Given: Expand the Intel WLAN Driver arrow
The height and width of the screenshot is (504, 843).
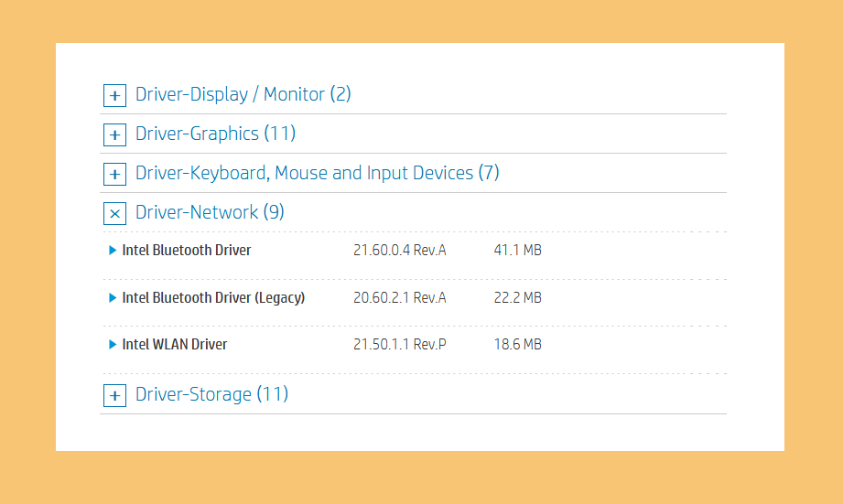Looking at the screenshot, I should pos(113,344).
